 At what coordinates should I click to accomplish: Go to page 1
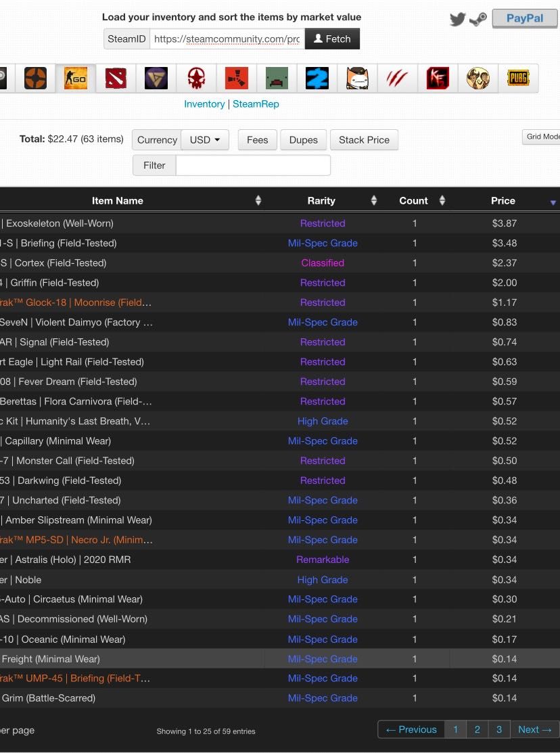click(x=455, y=729)
